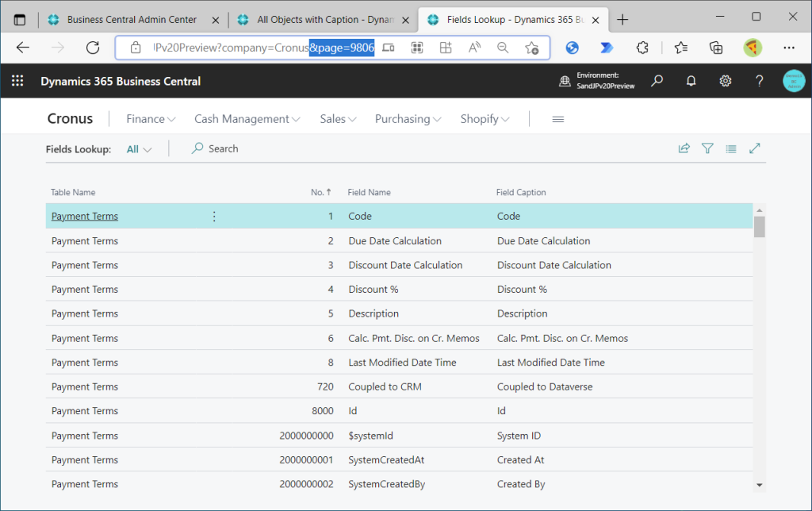Open the settings gear in Business Central
Screen dimensions: 812x511
(725, 81)
